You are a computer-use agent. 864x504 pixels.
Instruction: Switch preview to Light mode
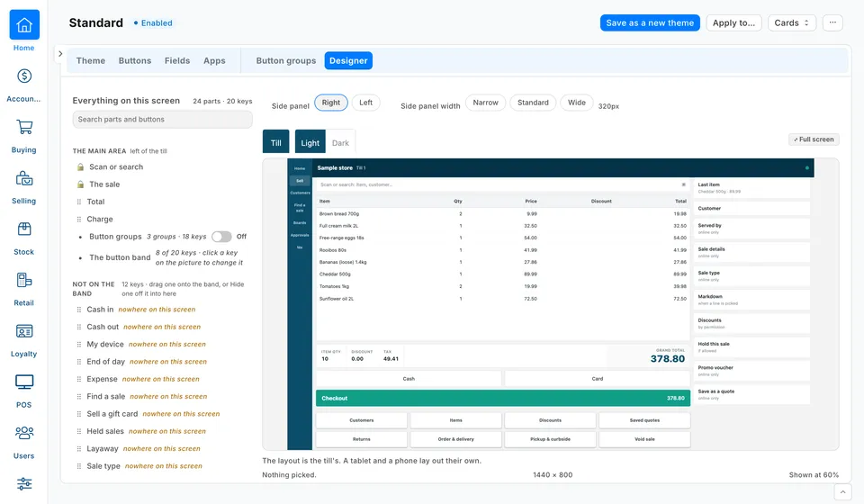[310, 143]
